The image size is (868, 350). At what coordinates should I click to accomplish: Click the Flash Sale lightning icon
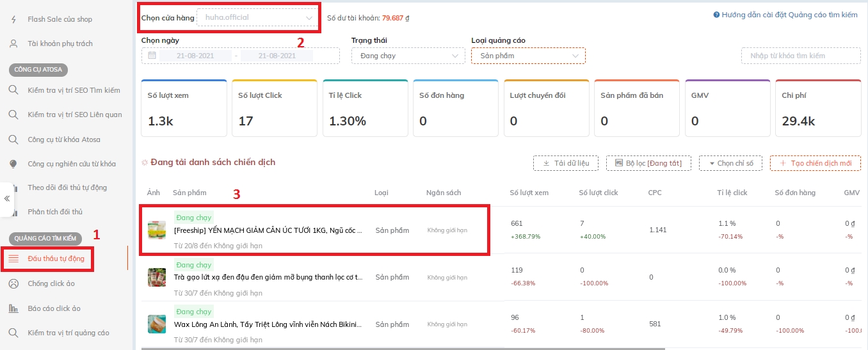tap(13, 19)
